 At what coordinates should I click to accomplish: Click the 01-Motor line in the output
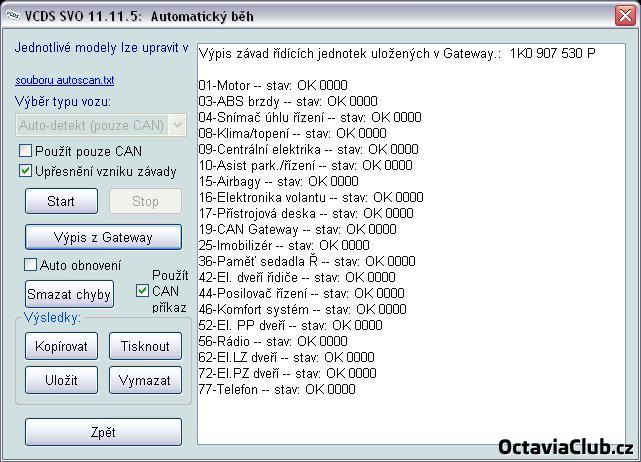pos(273,85)
